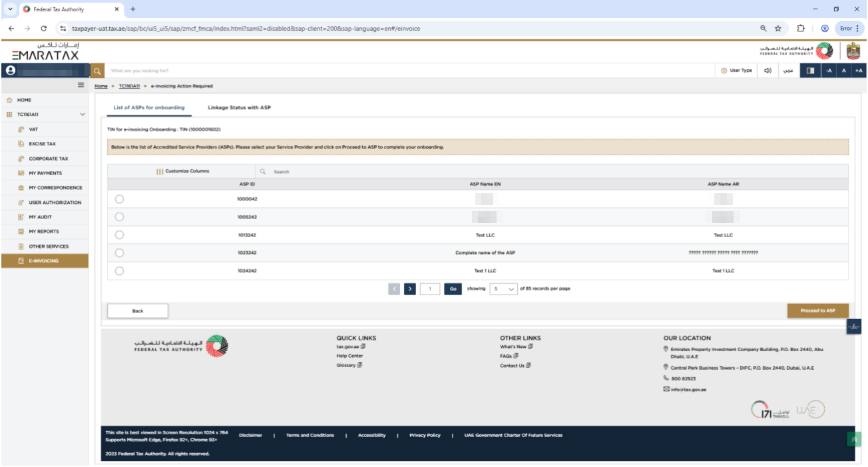This screenshot has height=467, width=868.
Task: Open the Chrome tab search dropdown arrow
Action: [10, 9]
